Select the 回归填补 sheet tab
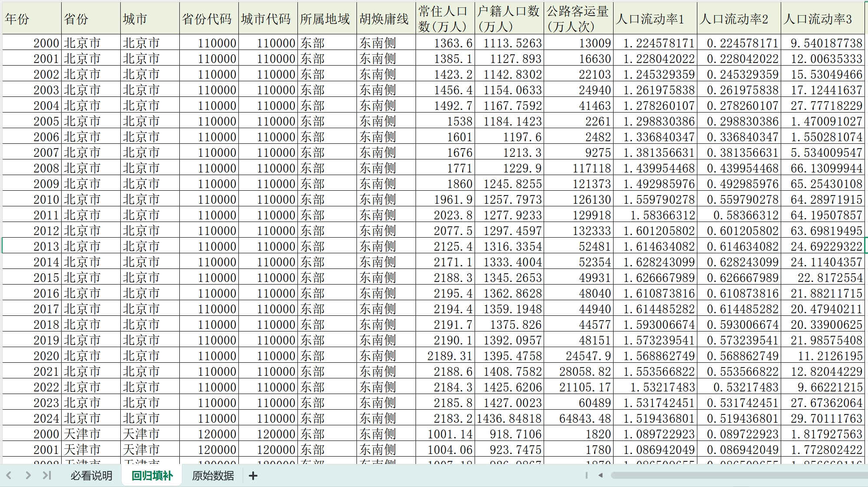This screenshot has width=868, height=487. pyautogui.click(x=152, y=476)
